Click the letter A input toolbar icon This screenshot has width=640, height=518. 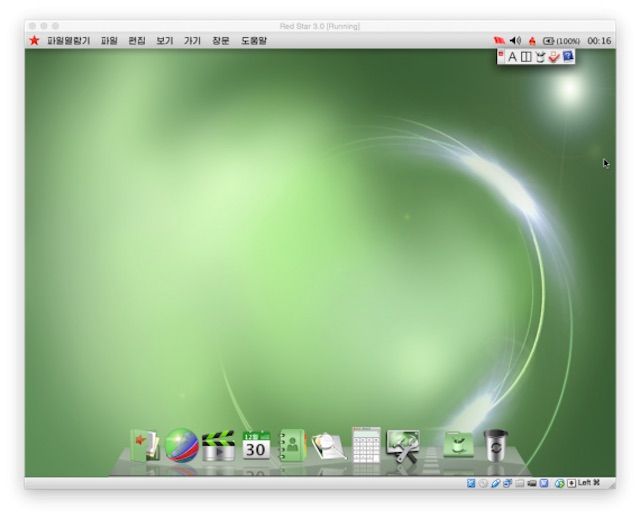(x=512, y=57)
